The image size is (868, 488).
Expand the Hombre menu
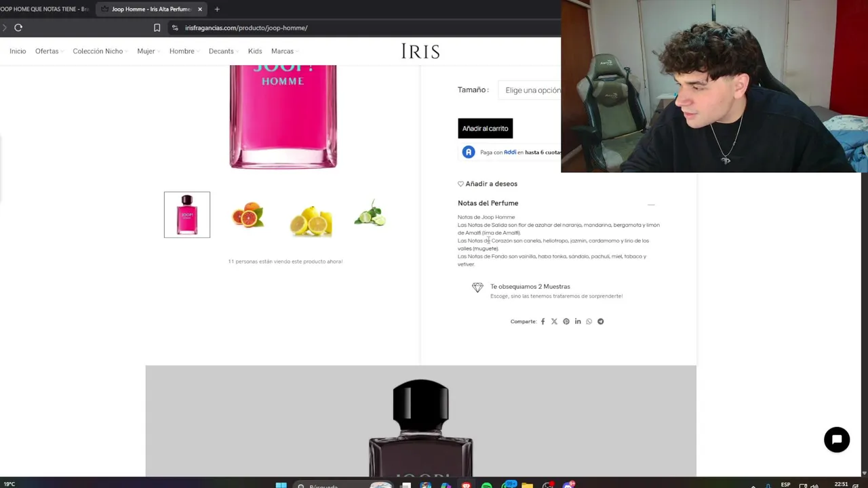183,52
